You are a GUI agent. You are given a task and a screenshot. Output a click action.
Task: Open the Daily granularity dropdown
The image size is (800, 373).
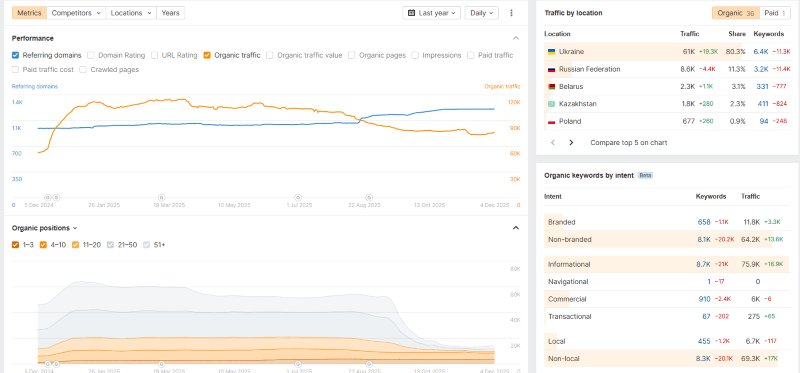coord(482,13)
